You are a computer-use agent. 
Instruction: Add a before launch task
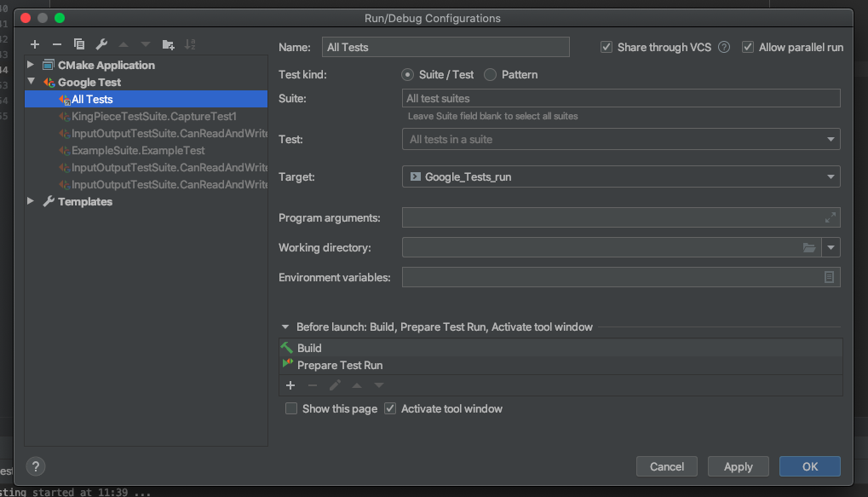(290, 385)
